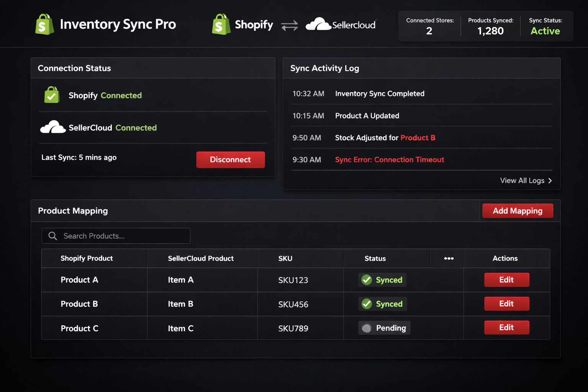The width and height of the screenshot is (588, 392).
Task: Click the Inventory Sync Pro shopping bag logo
Action: [44, 24]
